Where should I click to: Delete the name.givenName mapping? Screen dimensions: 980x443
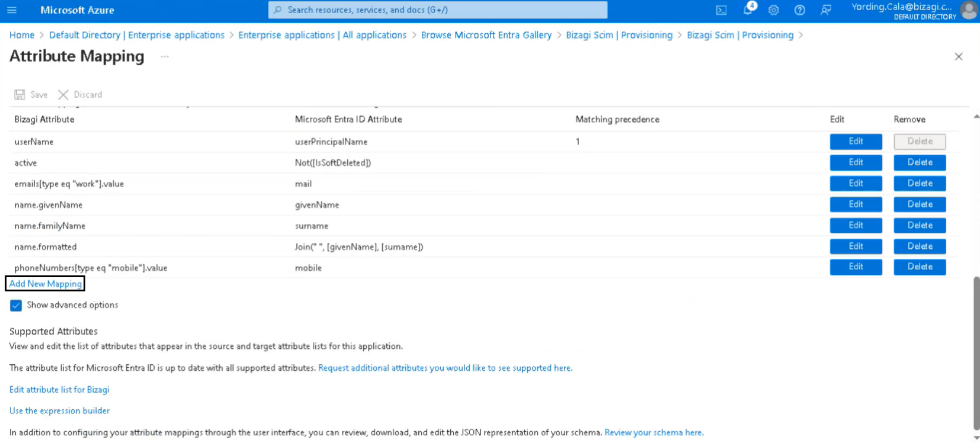click(920, 204)
